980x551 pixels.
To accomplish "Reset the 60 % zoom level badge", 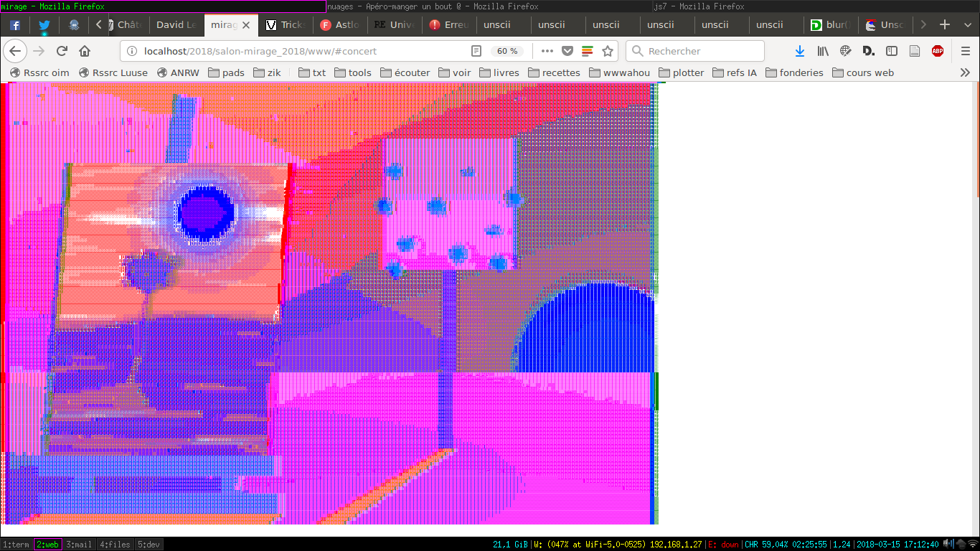I will click(x=507, y=51).
